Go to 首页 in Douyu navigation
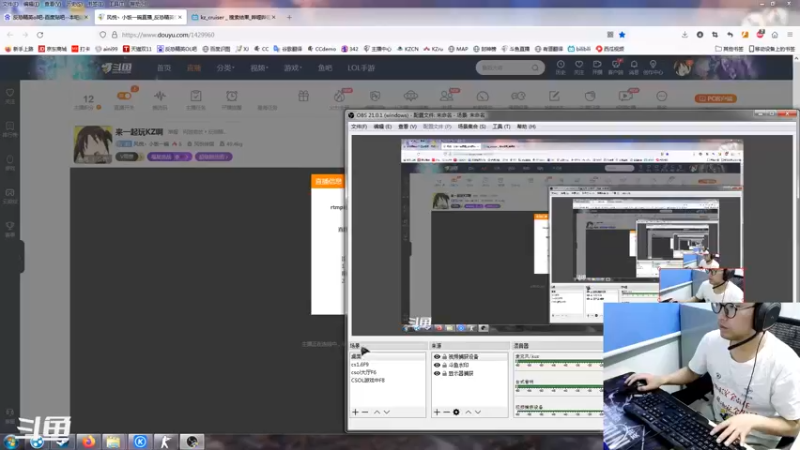Screen dimensions: 800x450 coord(164,68)
